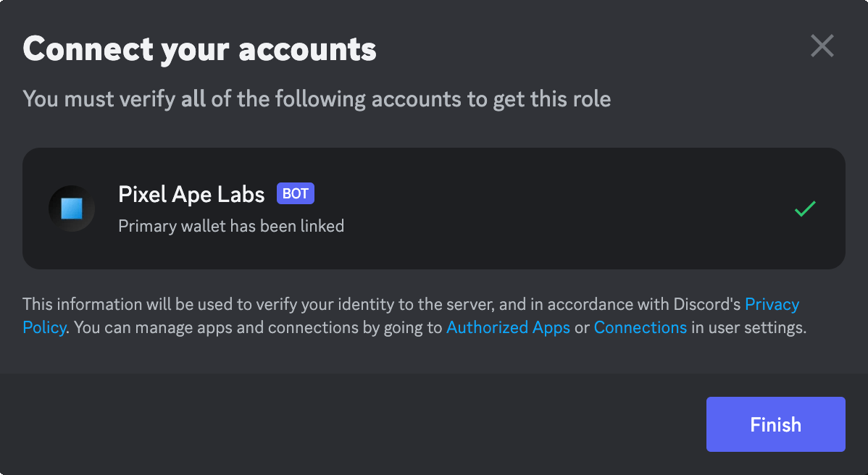Click the X to dismiss the dialog
Image resolution: width=868 pixels, height=475 pixels.
point(822,46)
